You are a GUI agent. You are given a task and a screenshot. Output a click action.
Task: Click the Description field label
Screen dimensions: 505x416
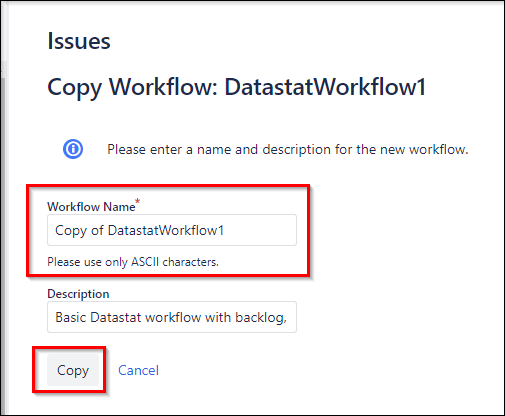pos(78,294)
